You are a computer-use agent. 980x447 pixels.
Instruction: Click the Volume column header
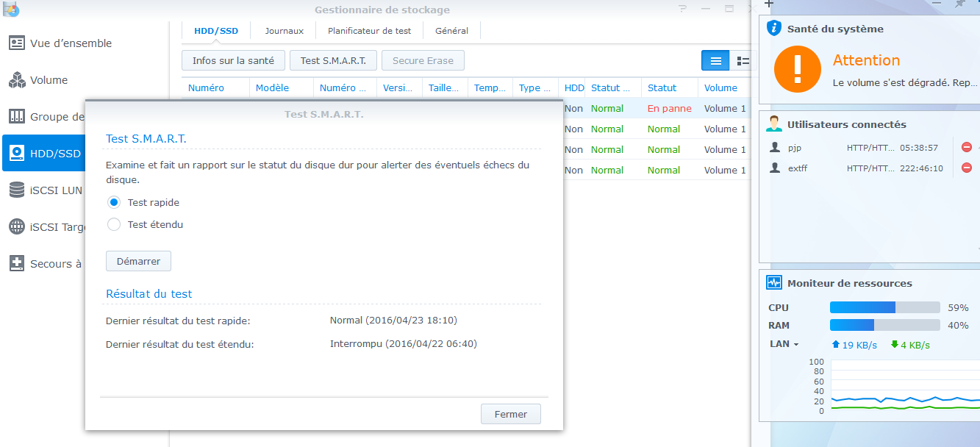[x=720, y=87]
